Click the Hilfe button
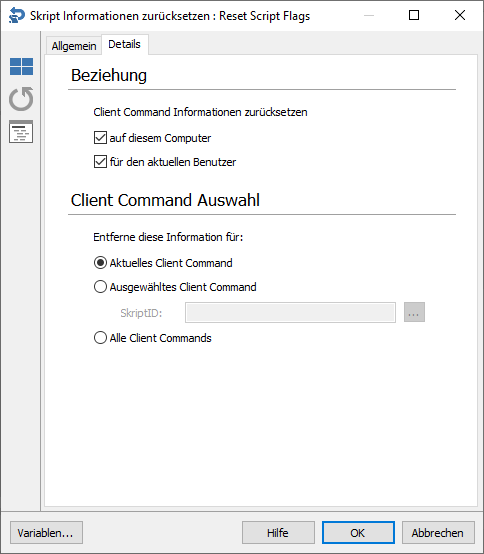Screen dimensions: 484x554 coord(278,532)
